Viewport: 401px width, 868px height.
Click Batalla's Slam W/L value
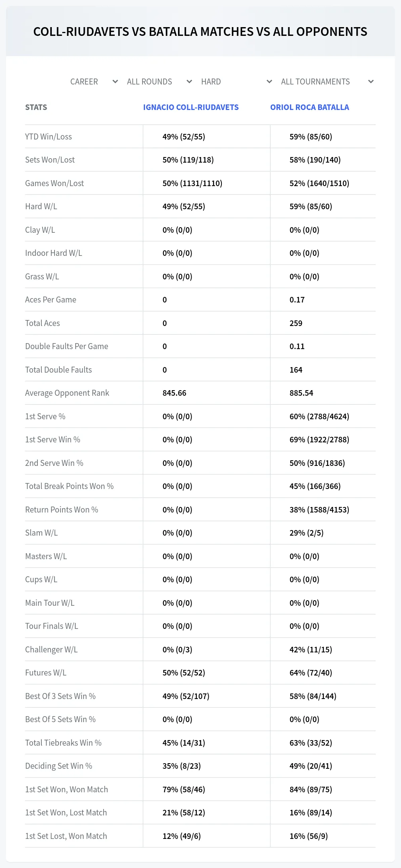pos(307,533)
